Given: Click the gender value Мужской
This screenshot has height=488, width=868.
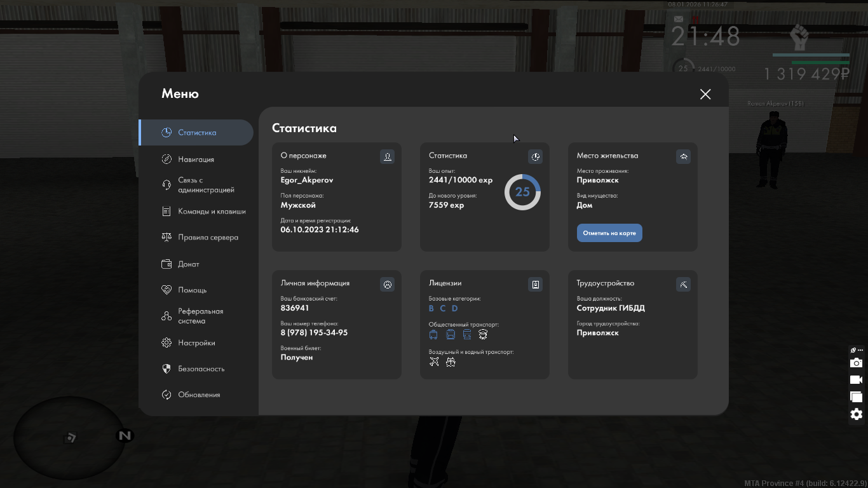Looking at the screenshot, I should (298, 205).
